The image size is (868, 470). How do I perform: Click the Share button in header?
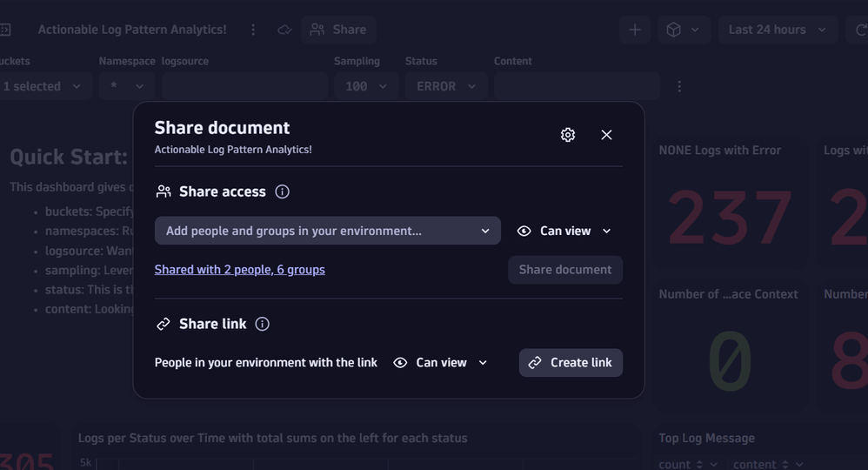coord(338,30)
